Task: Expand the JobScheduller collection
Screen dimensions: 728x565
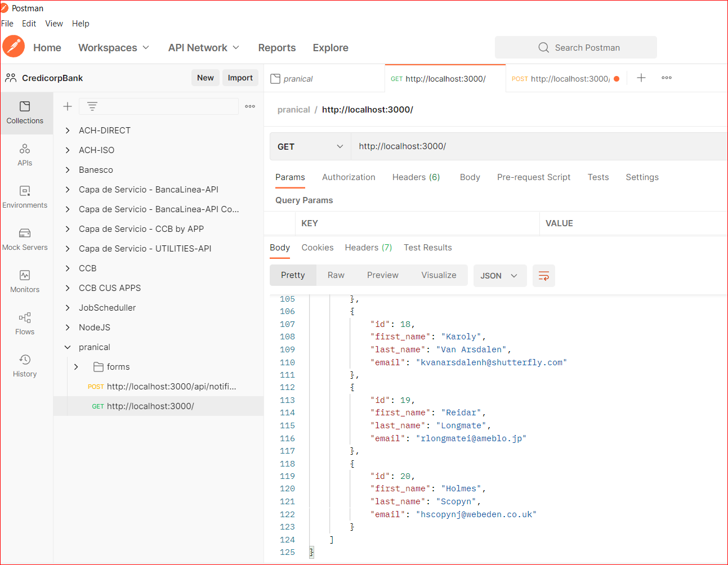Action: (68, 308)
